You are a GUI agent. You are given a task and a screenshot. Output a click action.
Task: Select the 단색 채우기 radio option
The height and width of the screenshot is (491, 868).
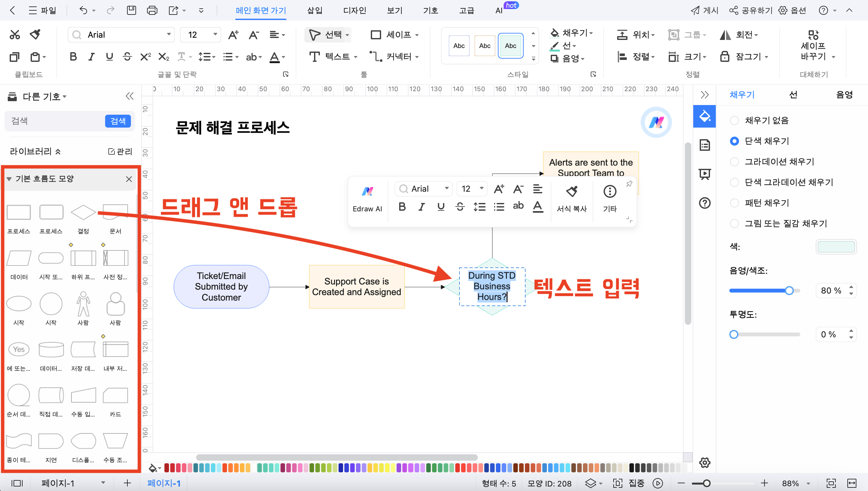point(734,141)
